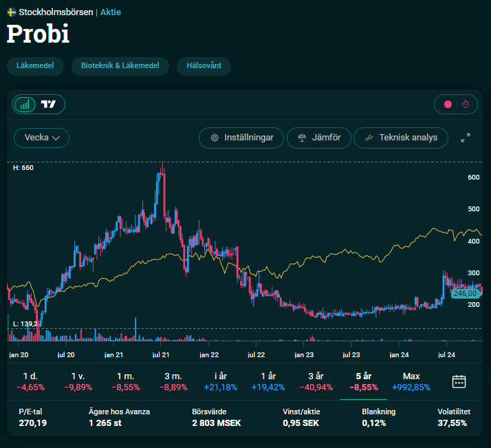Open the Vecka interval dropdown
Screen dimensions: 491x448
tap(42, 138)
